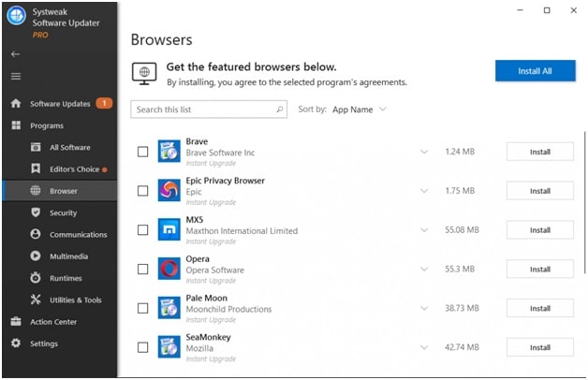Click the Brave 1.24 MB size
The image size is (588, 380).
460,152
